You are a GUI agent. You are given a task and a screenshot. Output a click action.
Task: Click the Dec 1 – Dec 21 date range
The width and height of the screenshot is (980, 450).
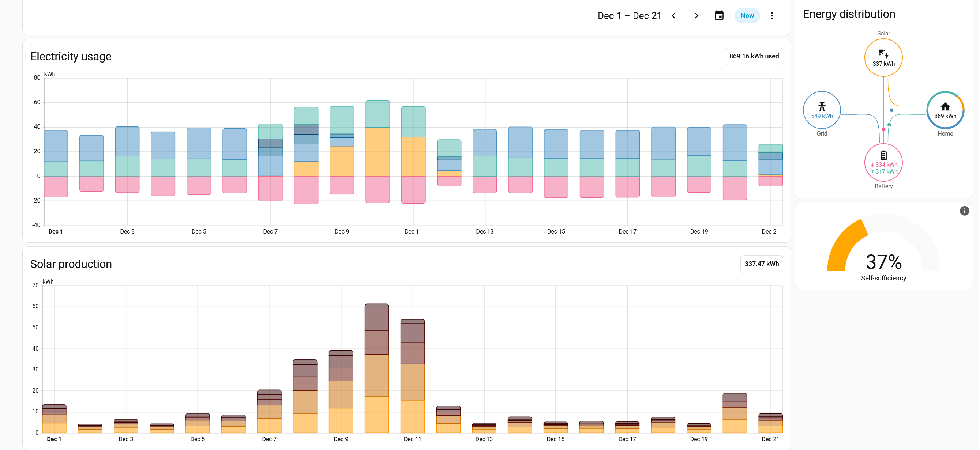(629, 16)
